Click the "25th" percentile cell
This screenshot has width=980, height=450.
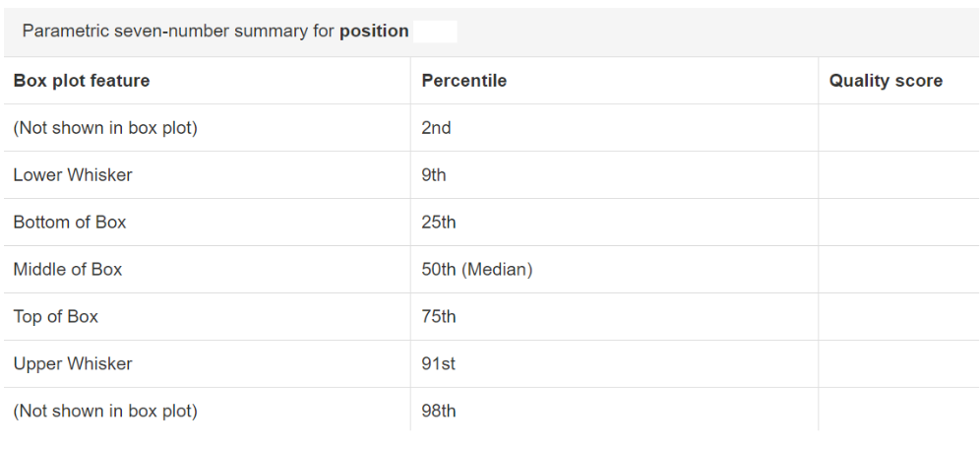click(x=439, y=223)
